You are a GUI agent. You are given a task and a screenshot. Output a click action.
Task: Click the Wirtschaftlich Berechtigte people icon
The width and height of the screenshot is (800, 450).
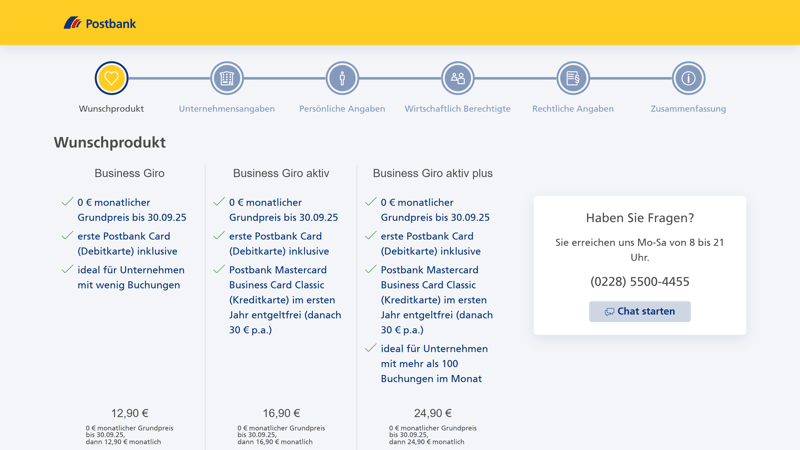(458, 78)
